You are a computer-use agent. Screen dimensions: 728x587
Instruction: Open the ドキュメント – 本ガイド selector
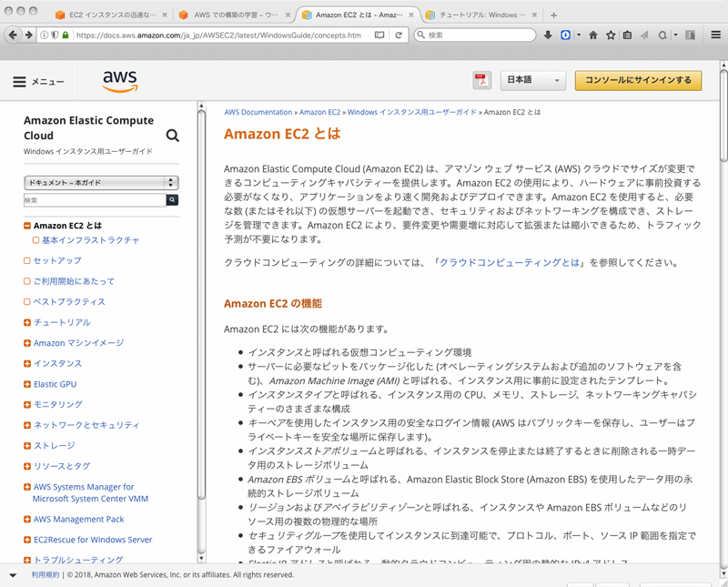100,181
